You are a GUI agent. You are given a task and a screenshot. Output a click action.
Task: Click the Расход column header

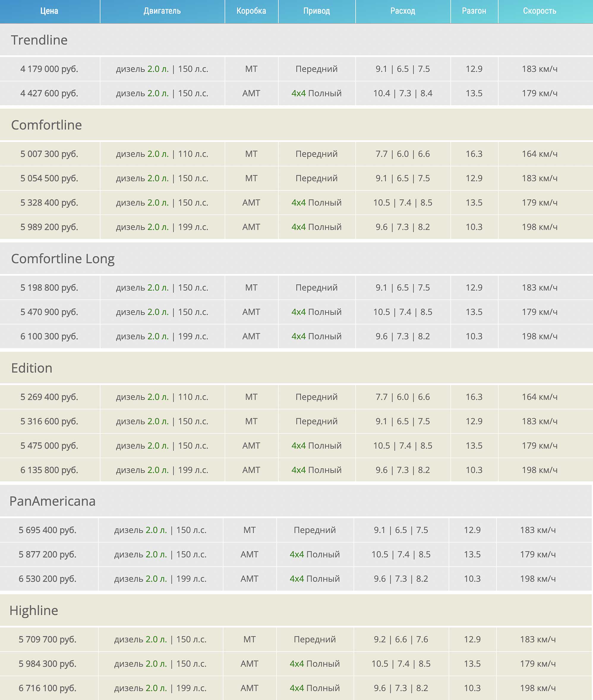(x=402, y=11)
